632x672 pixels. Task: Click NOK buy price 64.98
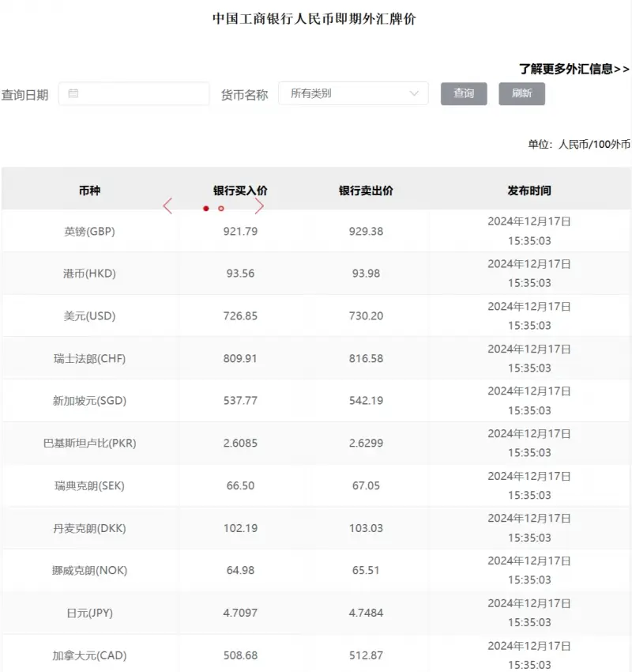[240, 571]
